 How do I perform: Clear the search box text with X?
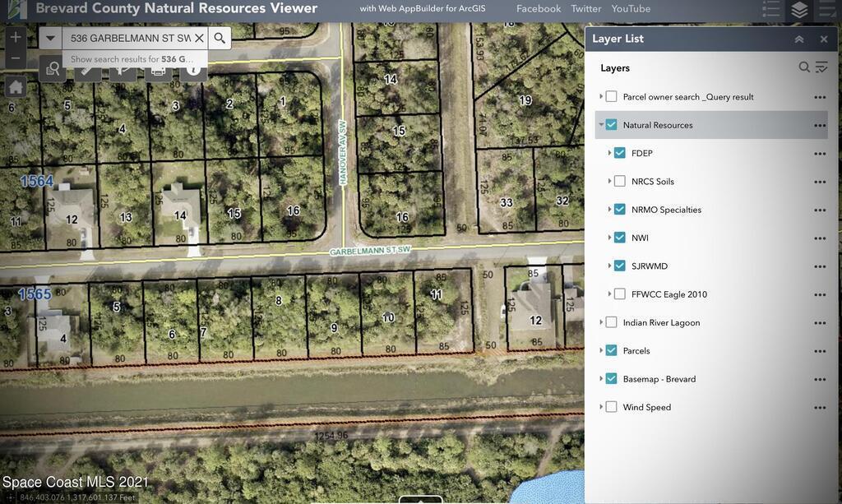point(199,38)
